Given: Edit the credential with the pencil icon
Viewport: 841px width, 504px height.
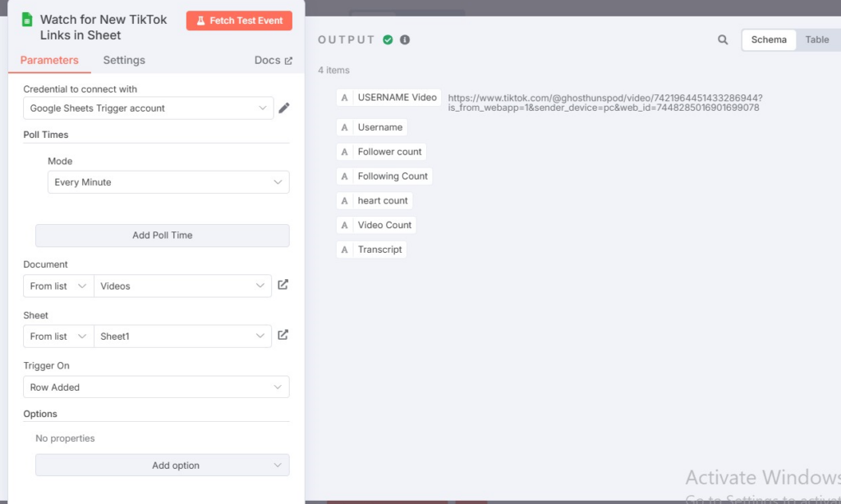Looking at the screenshot, I should [x=283, y=108].
